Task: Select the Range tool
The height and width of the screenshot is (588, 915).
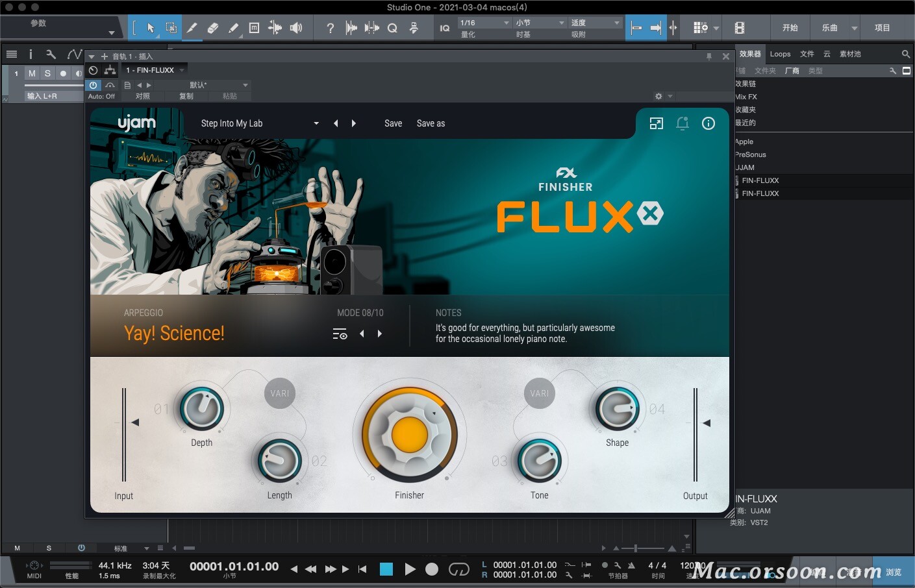Action: point(171,28)
